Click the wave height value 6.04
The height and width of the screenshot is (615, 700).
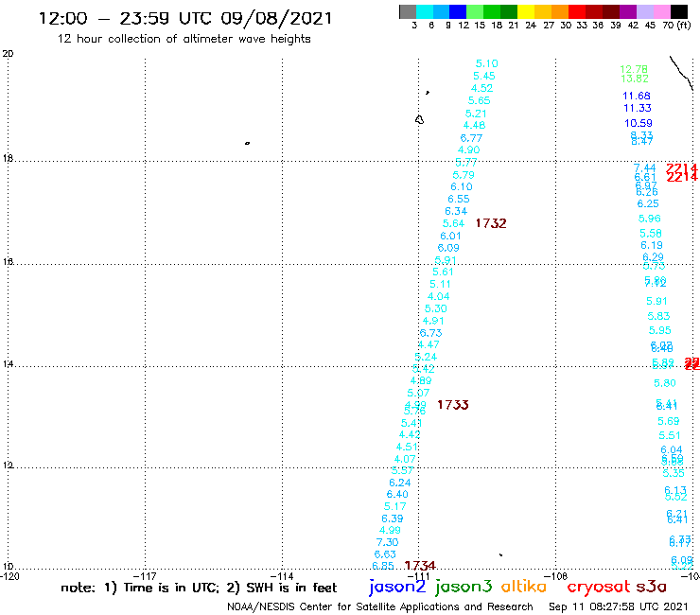point(672,449)
